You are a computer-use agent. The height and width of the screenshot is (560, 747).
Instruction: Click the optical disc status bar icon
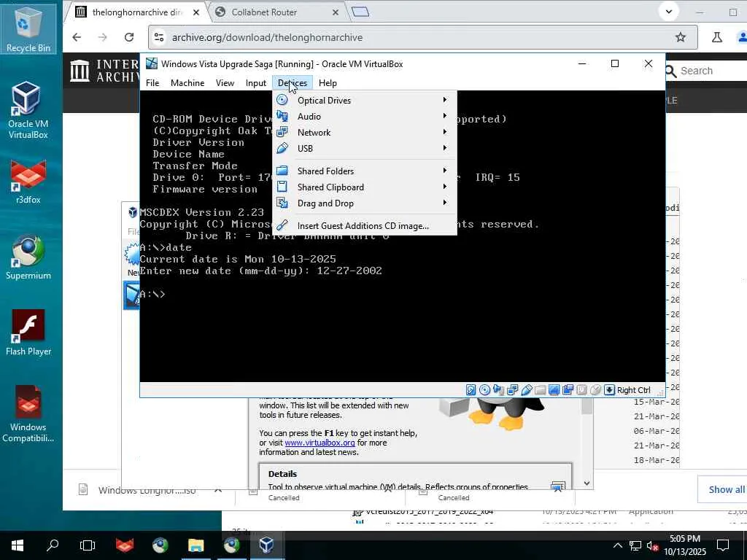(484, 390)
